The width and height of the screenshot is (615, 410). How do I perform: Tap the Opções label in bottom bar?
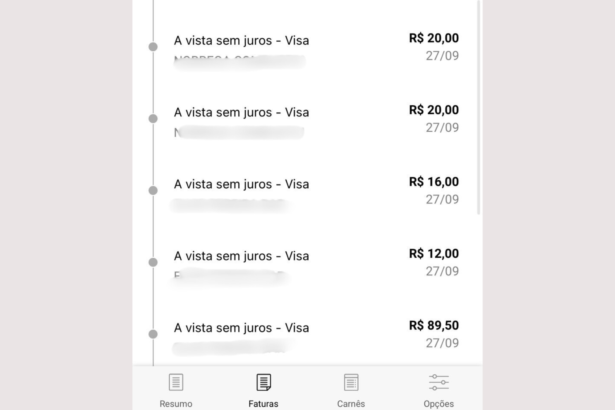coord(439,404)
